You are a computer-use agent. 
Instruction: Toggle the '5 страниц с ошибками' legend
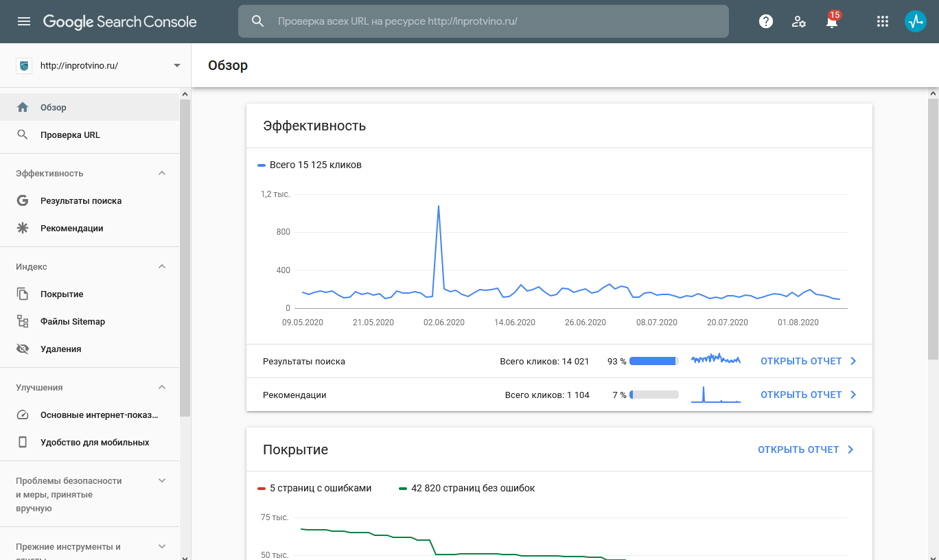point(314,488)
